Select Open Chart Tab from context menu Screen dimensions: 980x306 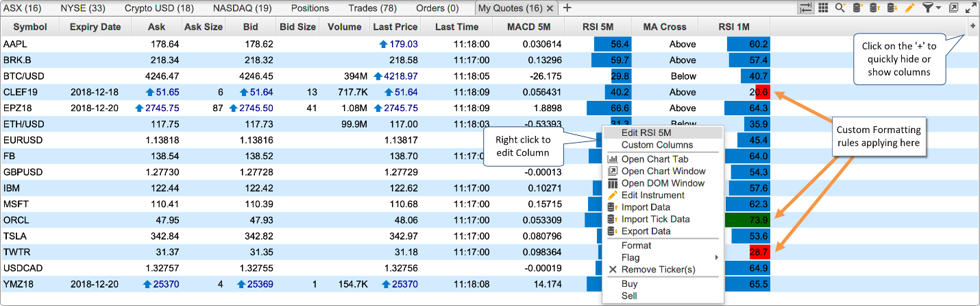point(653,159)
